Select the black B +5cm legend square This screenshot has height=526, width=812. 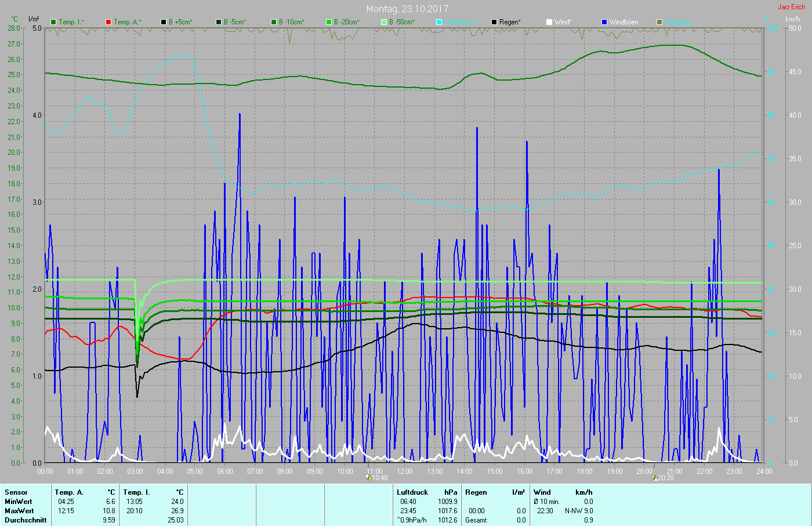(x=164, y=22)
